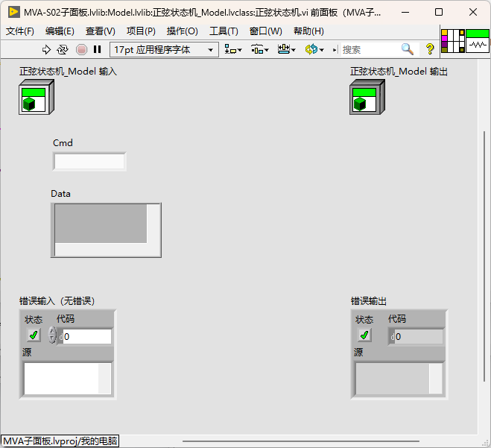The width and height of the screenshot is (491, 448).
Task: Open the 操作(O) menu
Action: (x=183, y=31)
